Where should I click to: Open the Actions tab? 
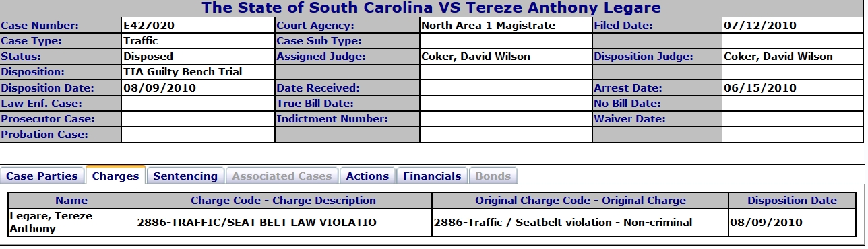367,176
